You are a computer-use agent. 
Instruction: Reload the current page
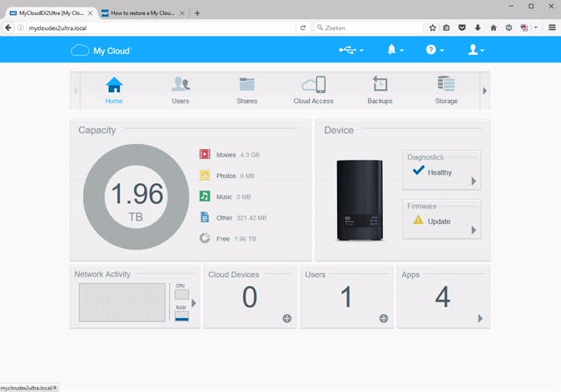(x=303, y=27)
